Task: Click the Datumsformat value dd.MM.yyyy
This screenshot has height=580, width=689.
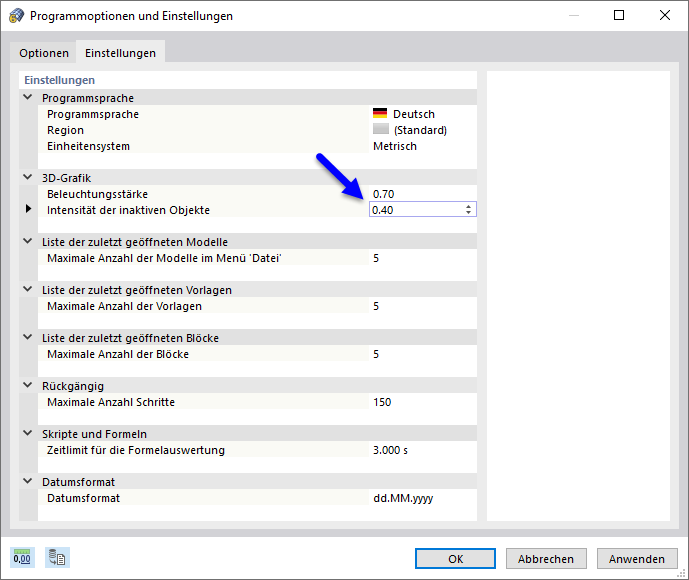Action: 403,498
